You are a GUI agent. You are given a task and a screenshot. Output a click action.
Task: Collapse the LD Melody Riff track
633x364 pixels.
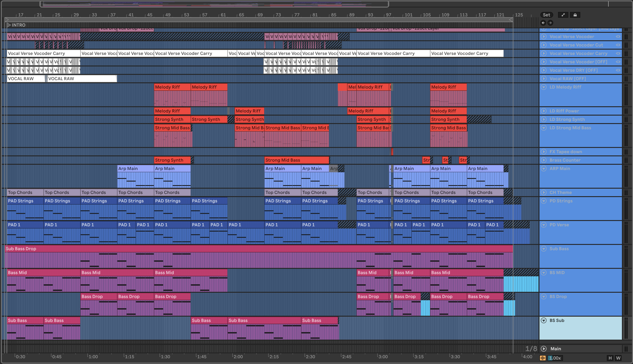pos(544,87)
